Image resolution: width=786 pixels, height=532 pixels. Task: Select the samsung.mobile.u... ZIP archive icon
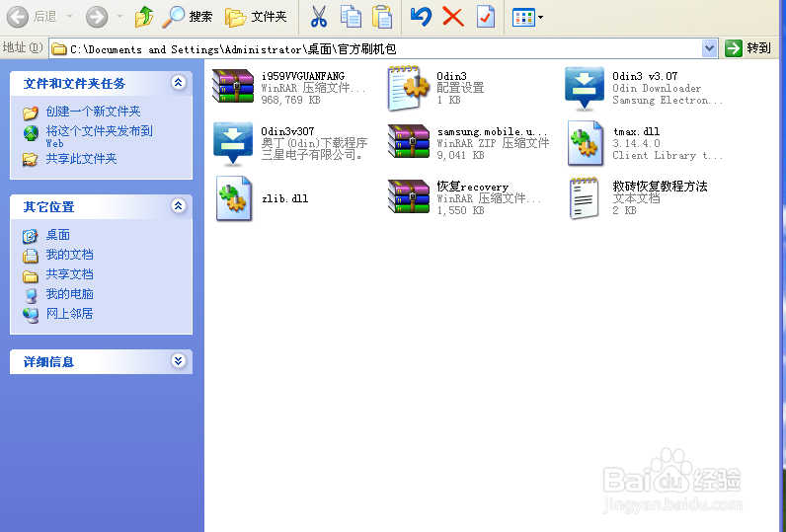(409, 141)
